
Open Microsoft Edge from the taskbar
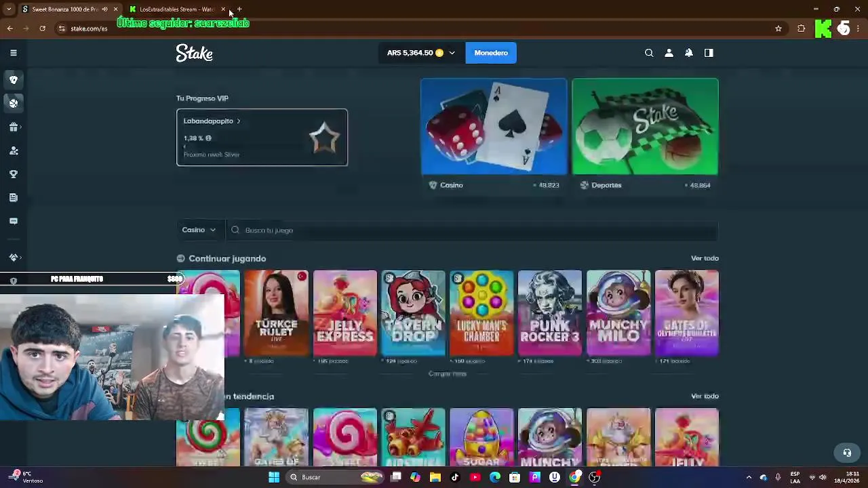(x=495, y=477)
